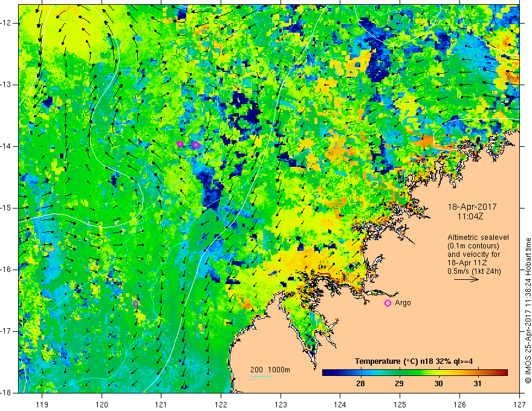Viewport: 532px width, 411px height.
Task: Click the '126' longitude axis label
Action: [459, 404]
